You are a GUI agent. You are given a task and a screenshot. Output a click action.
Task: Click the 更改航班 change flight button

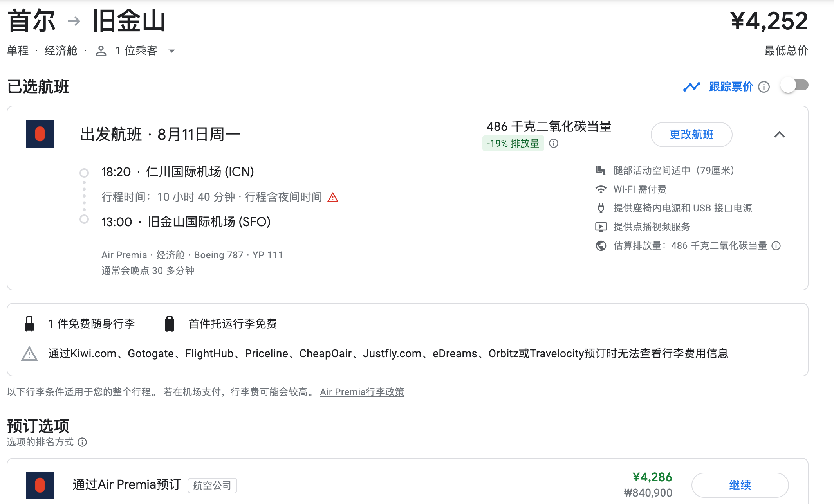pos(691,135)
